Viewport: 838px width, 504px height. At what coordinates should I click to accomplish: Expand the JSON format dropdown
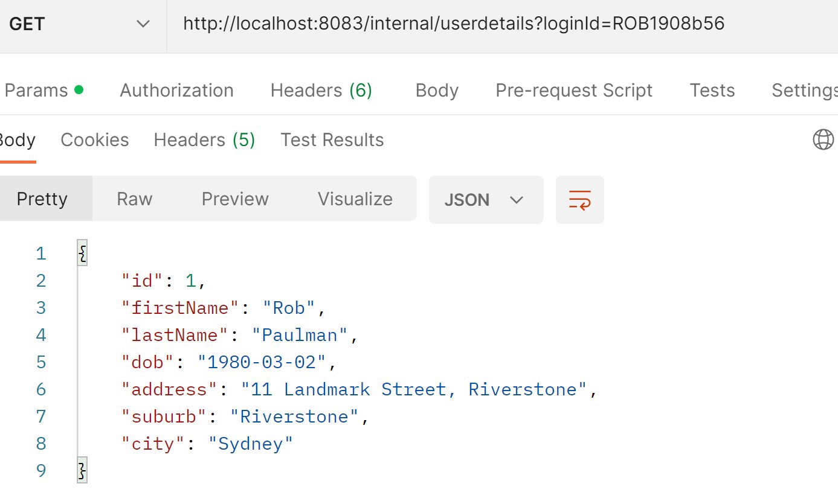[x=486, y=200]
